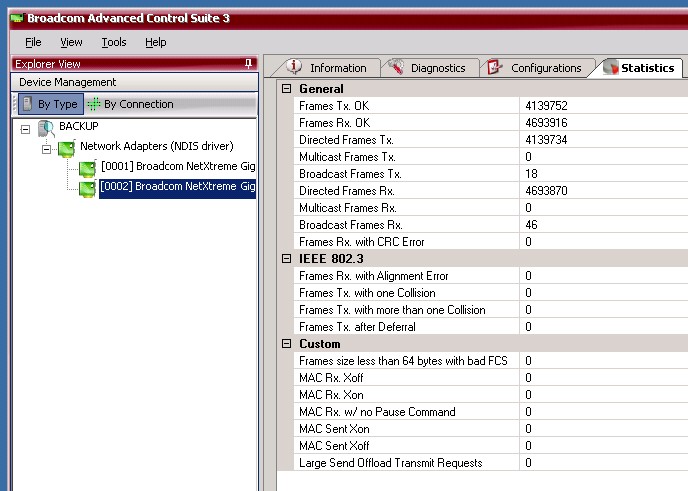Click the Broadcast Frames Tx. label

coord(350,174)
